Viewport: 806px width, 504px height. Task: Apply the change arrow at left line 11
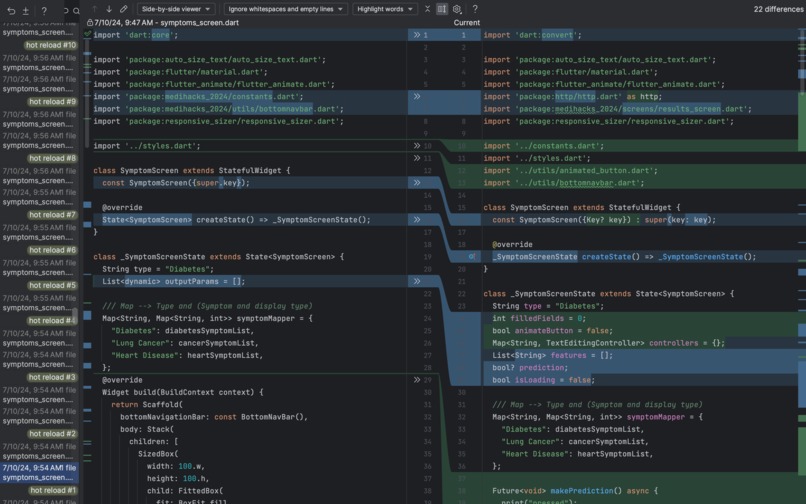(x=417, y=158)
